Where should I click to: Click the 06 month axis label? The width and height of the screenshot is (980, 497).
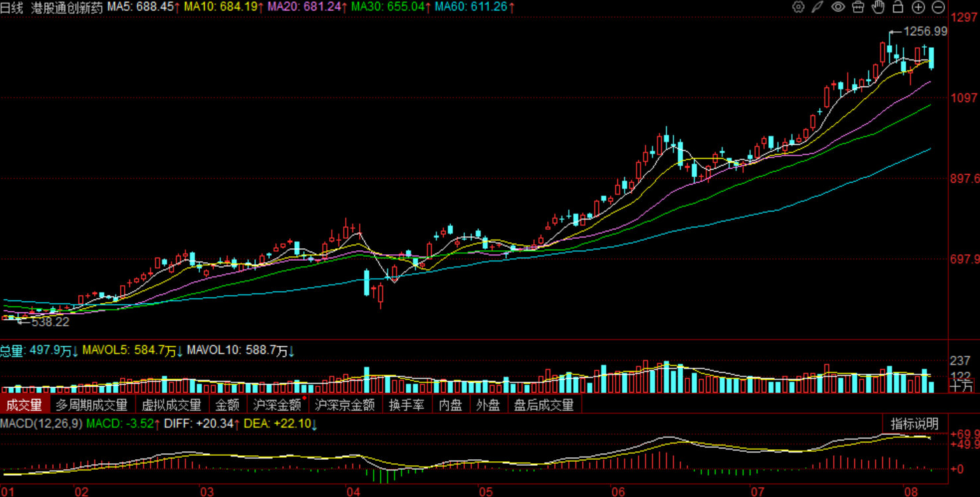(x=618, y=492)
